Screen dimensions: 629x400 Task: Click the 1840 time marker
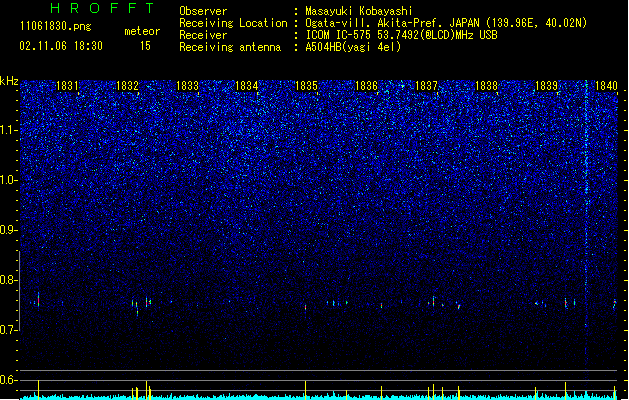click(x=606, y=86)
